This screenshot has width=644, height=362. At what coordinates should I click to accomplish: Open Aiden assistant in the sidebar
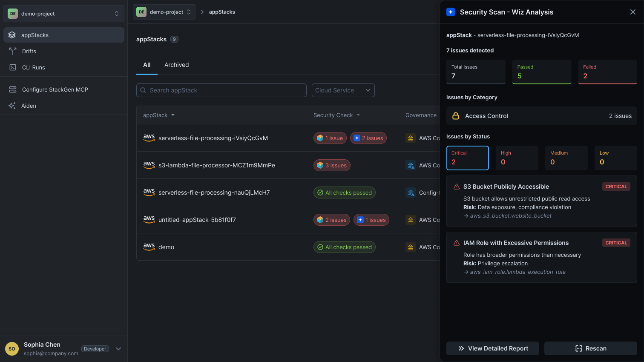tap(29, 106)
